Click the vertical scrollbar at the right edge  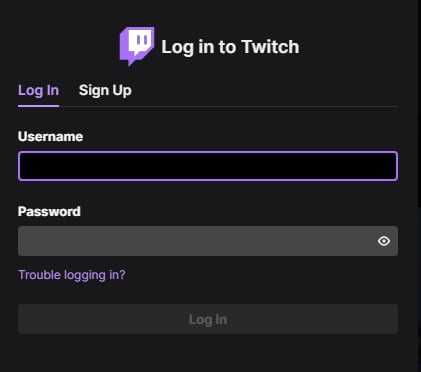(419, 186)
